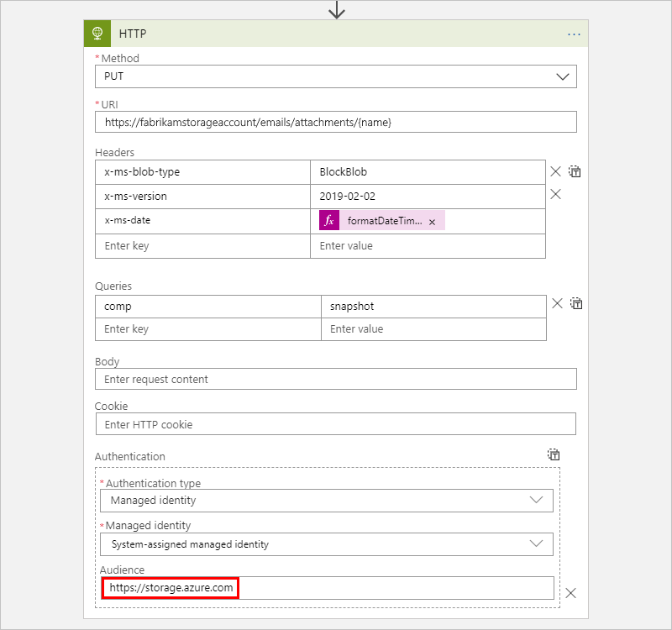Remove the Audience parameter
This screenshot has width=672, height=630.
point(570,593)
